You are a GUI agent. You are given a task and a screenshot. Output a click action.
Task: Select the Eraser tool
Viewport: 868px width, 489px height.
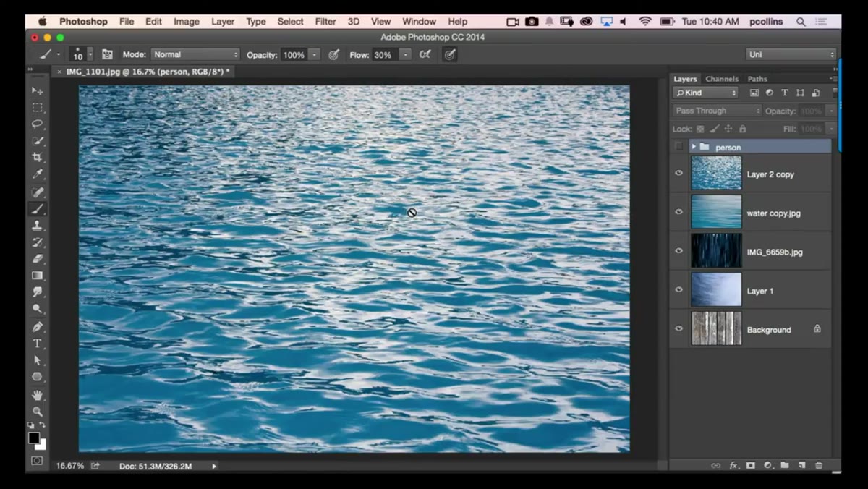pyautogui.click(x=37, y=259)
